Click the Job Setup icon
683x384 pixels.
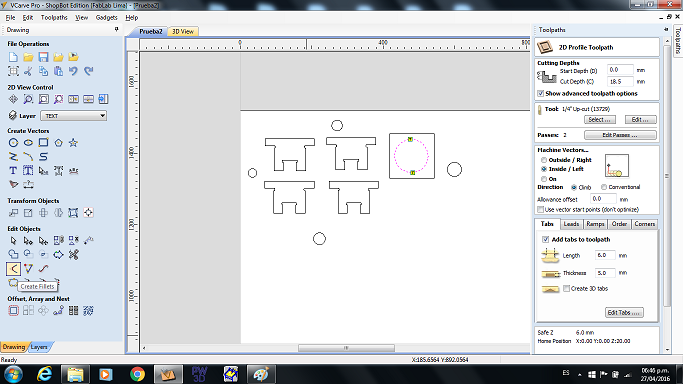tap(13, 71)
